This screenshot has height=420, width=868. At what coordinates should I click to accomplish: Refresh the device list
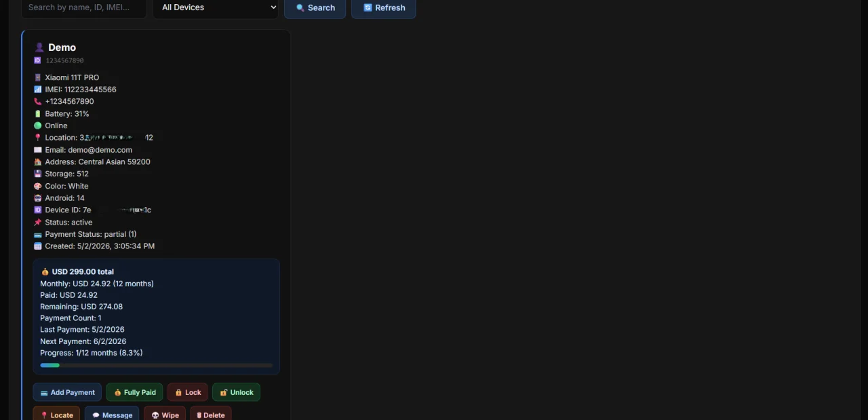(x=384, y=7)
